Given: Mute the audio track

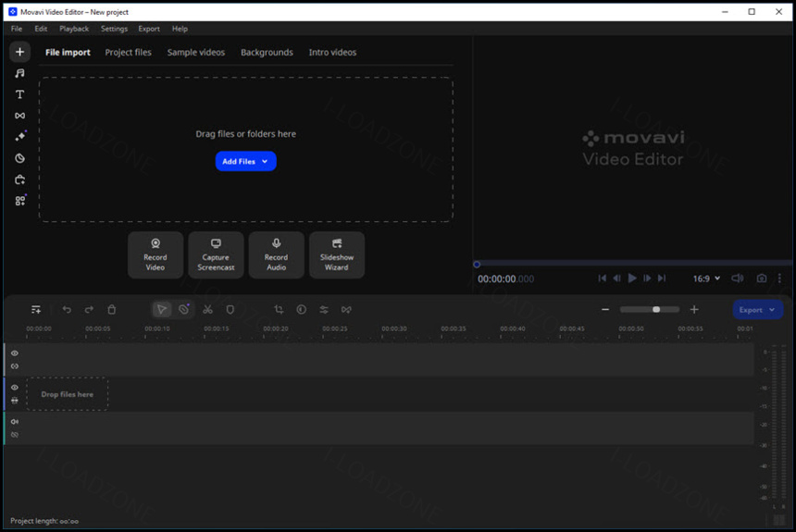Looking at the screenshot, I should coord(15,422).
